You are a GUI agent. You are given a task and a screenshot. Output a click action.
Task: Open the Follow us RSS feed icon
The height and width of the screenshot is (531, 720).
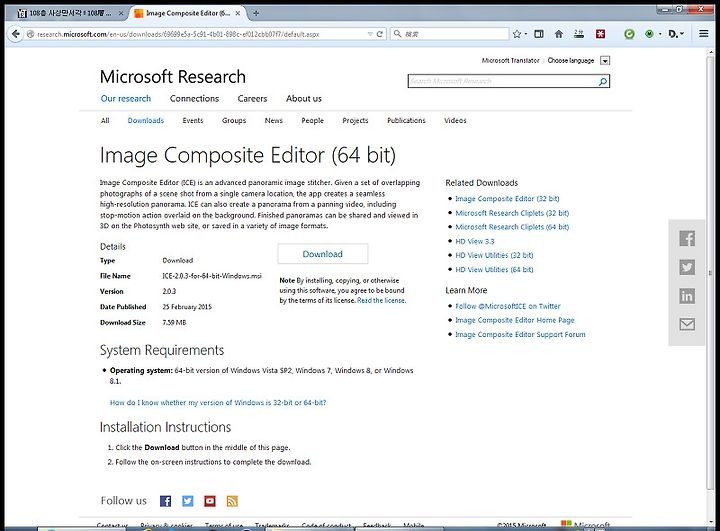(232, 501)
